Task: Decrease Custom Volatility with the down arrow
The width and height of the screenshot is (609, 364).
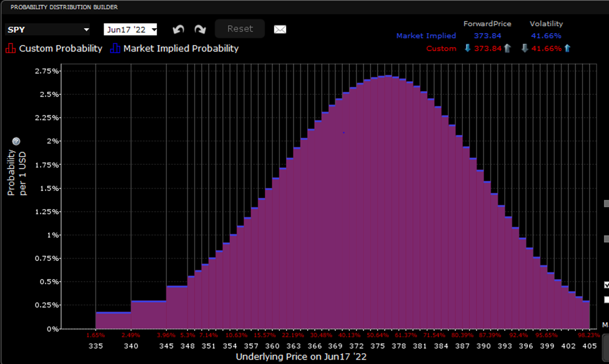Action: click(526, 47)
